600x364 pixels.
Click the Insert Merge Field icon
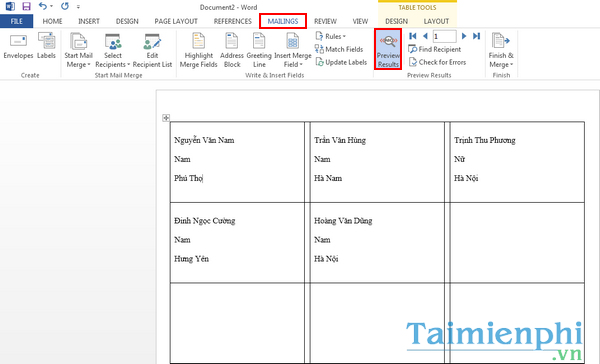pos(293,41)
